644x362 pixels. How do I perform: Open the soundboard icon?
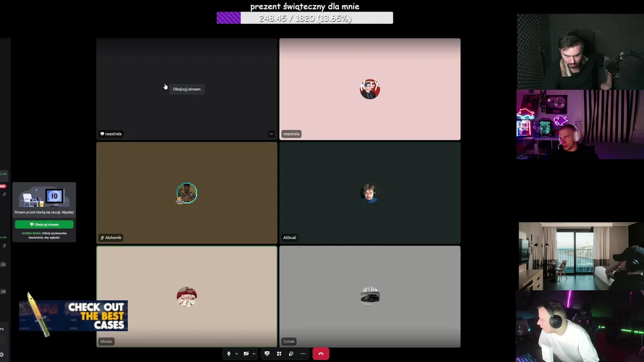[x=291, y=353]
